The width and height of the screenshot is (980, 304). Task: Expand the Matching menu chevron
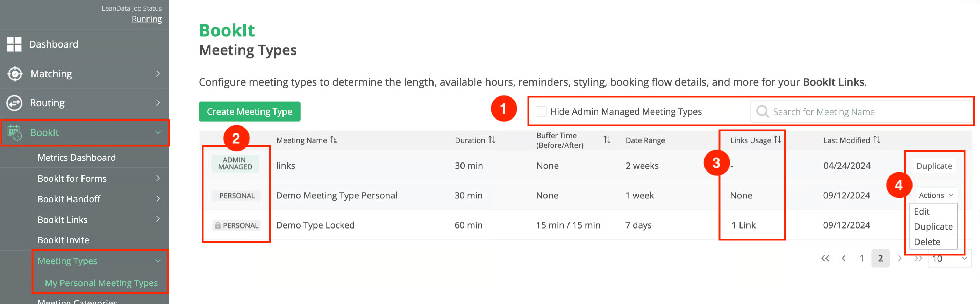tap(158, 73)
